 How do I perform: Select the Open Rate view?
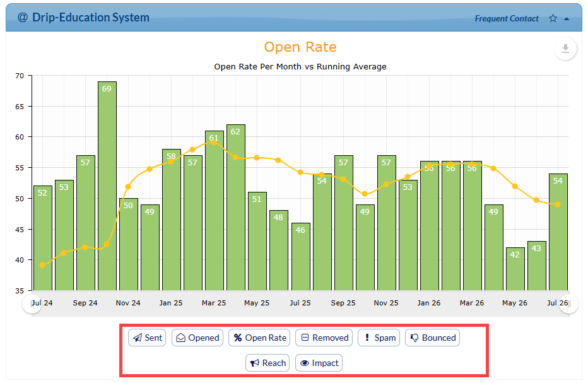click(259, 338)
